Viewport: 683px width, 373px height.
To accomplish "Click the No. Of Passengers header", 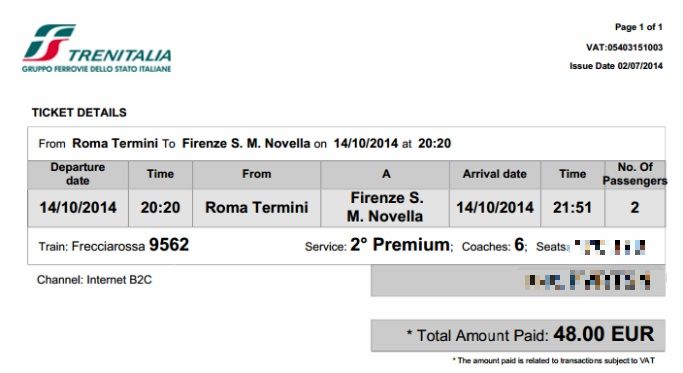I will coord(635,174).
